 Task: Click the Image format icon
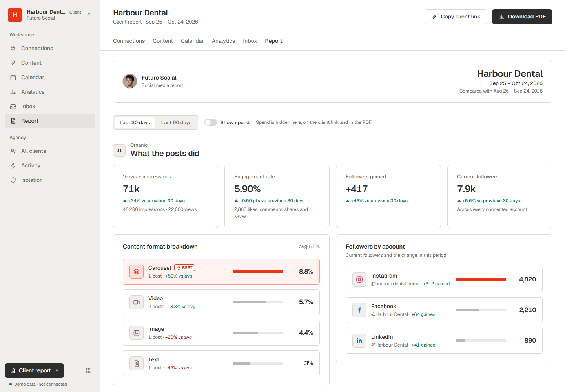(137, 333)
